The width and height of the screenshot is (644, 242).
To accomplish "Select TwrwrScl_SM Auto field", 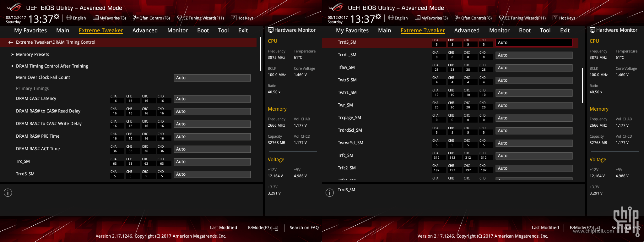I will (534, 143).
